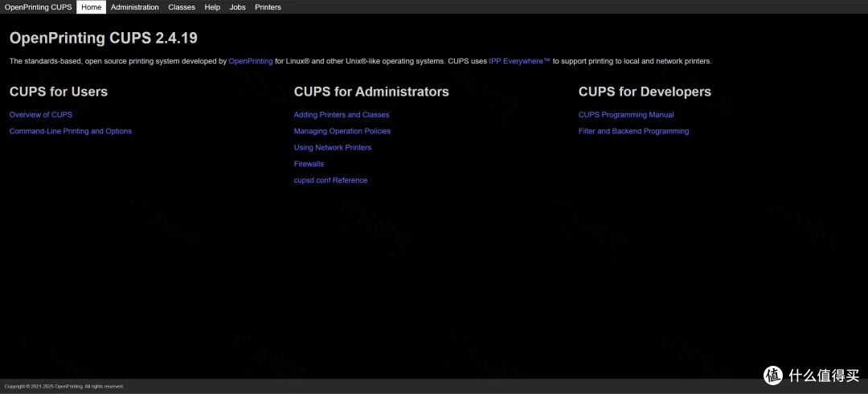Open the Classes page

click(x=182, y=7)
